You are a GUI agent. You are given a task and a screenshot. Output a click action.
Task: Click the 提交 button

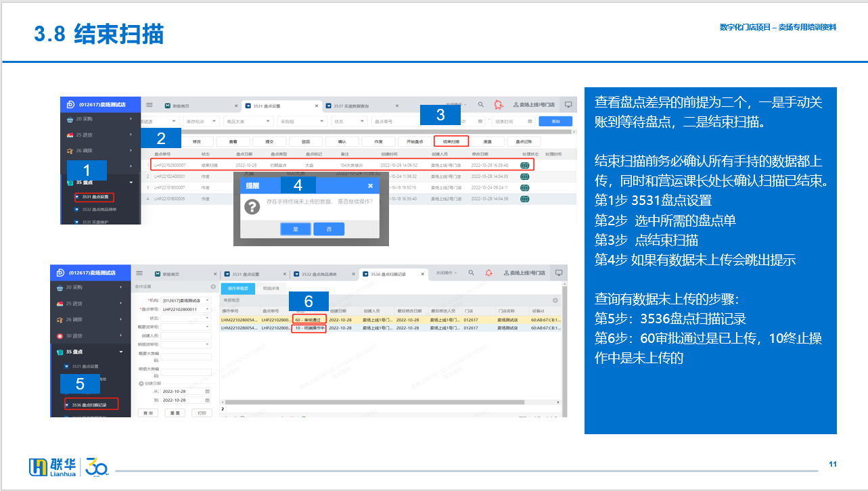[269, 142]
